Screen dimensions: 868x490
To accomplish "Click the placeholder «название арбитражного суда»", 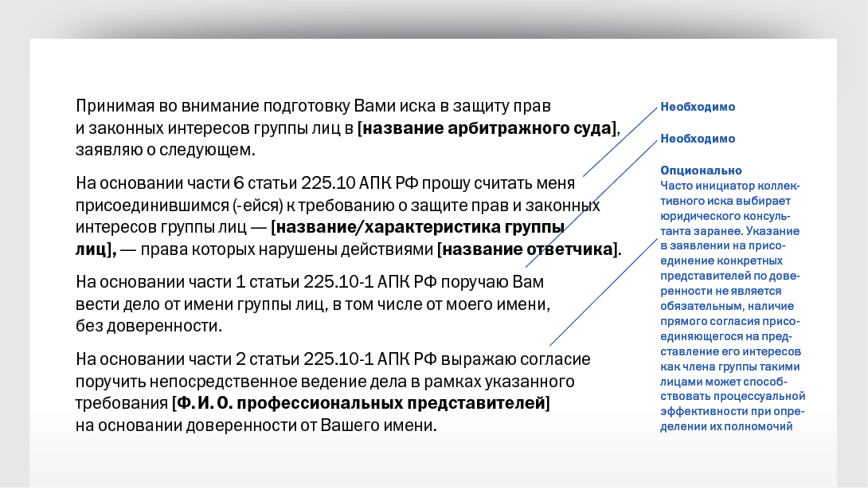I will (487, 128).
